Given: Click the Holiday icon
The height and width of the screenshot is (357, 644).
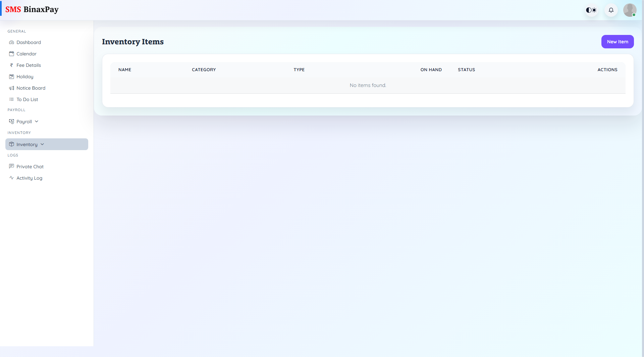Looking at the screenshot, I should click(11, 77).
